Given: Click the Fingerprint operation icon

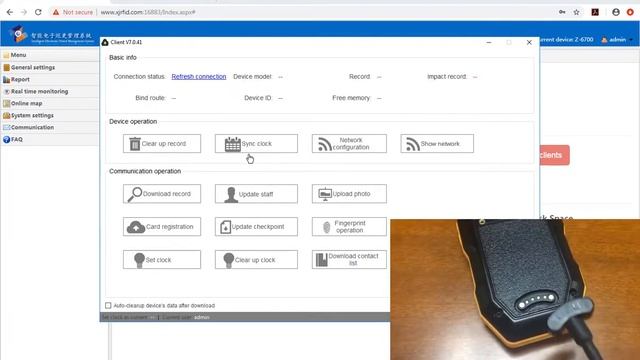Looking at the screenshot, I should coord(327,227).
